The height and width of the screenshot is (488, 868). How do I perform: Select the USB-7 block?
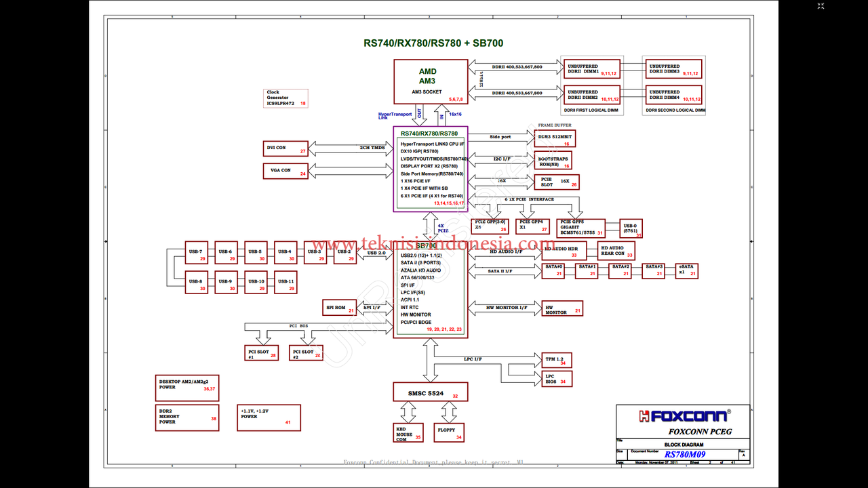pyautogui.click(x=197, y=252)
